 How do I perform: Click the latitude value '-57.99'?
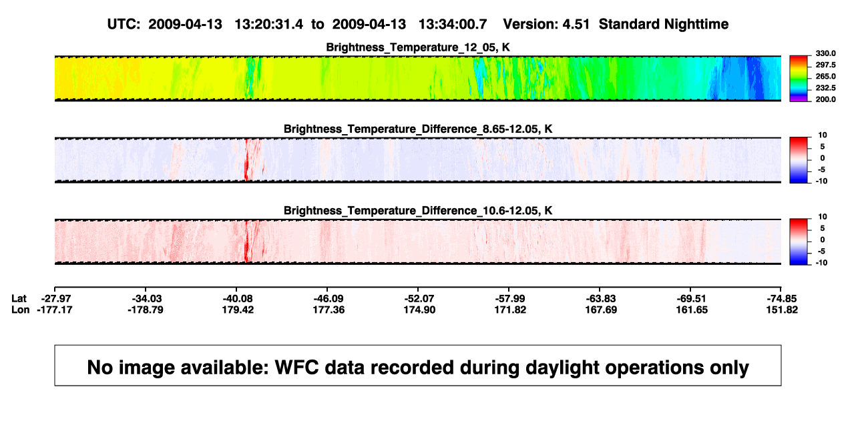(511, 298)
